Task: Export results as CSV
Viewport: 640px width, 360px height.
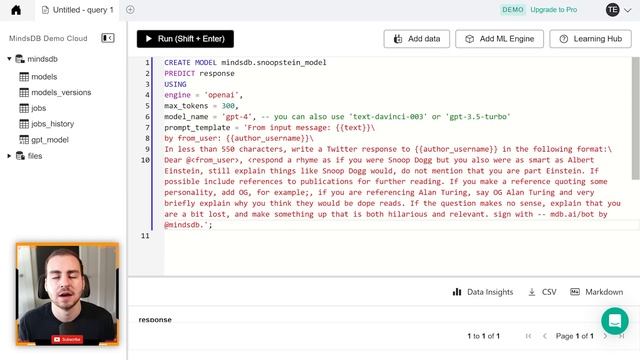Action: click(542, 292)
